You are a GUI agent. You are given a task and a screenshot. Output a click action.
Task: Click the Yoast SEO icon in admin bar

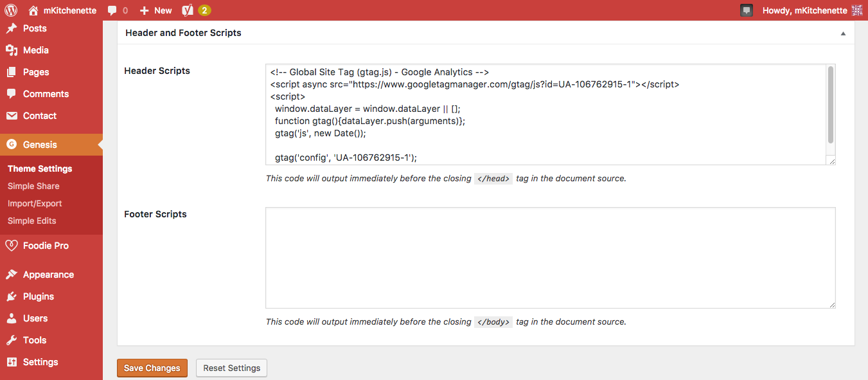pyautogui.click(x=188, y=10)
